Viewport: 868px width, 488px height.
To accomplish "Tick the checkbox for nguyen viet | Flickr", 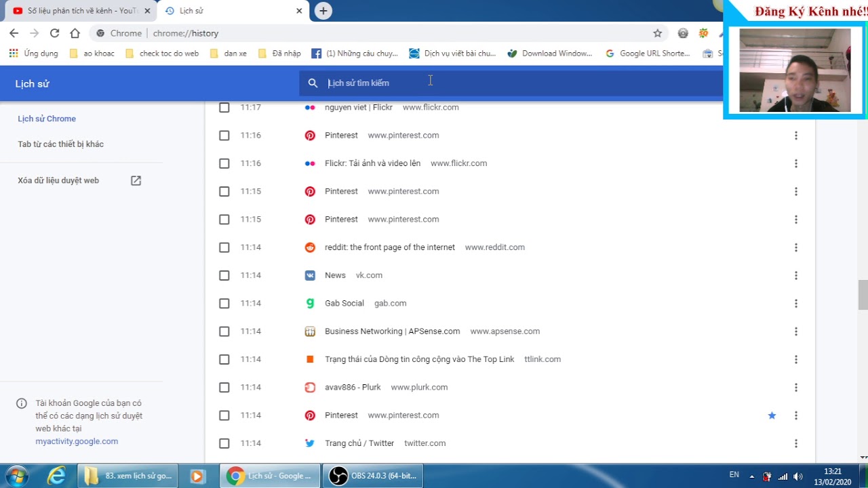I will tap(224, 107).
